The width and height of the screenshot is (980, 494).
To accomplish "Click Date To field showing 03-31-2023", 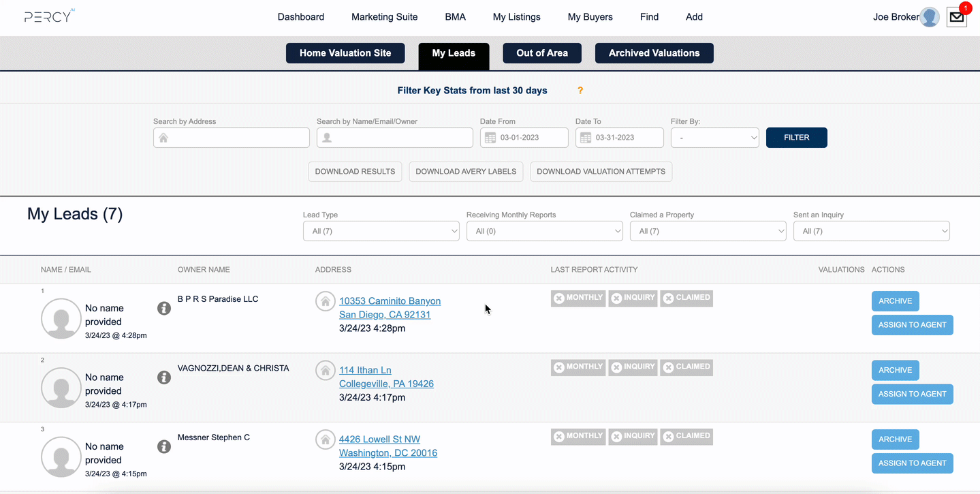I will (620, 138).
